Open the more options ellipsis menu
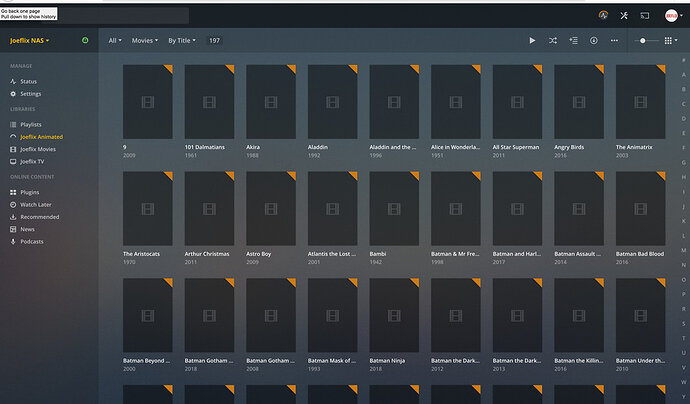Screen dimensions: 690x404 [614, 40]
